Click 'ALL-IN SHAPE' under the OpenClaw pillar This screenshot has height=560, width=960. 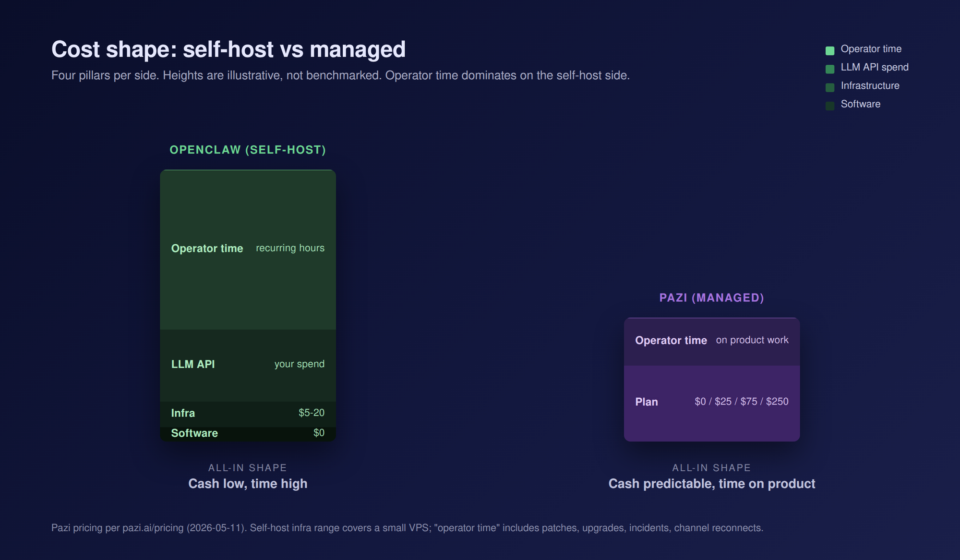tap(248, 468)
